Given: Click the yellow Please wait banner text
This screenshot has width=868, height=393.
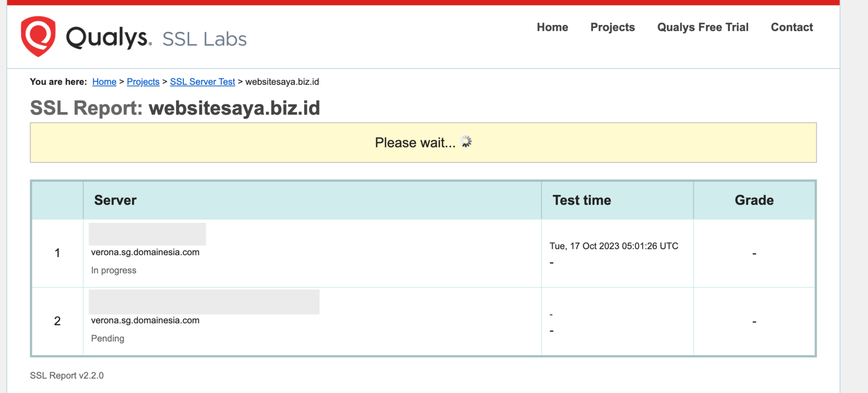Looking at the screenshot, I should [415, 143].
